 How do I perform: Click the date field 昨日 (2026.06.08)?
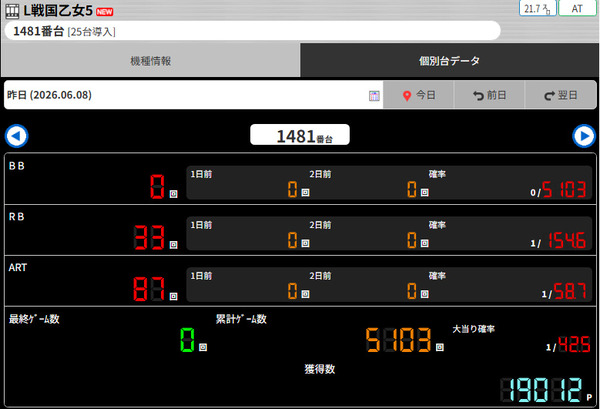[x=193, y=95]
